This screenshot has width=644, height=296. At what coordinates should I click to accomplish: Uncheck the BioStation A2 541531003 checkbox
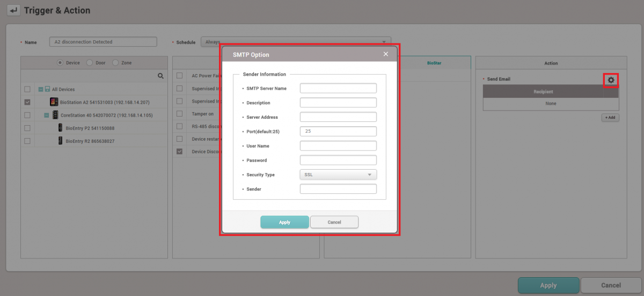[27, 102]
